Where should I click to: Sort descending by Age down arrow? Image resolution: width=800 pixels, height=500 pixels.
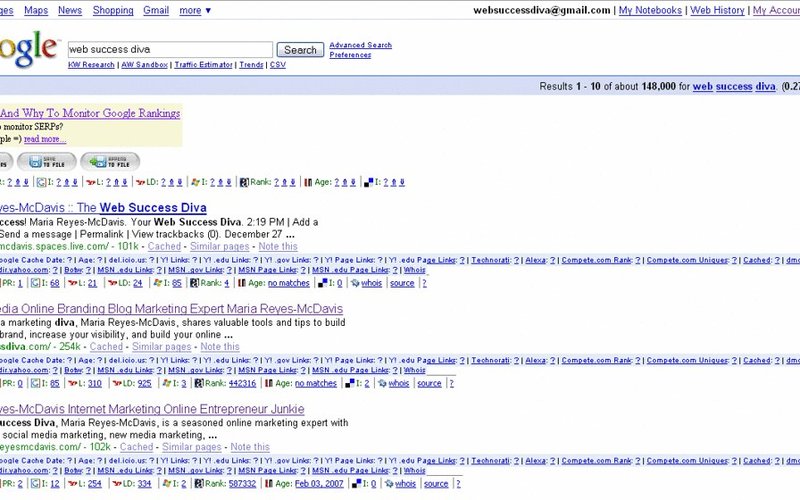[353, 182]
